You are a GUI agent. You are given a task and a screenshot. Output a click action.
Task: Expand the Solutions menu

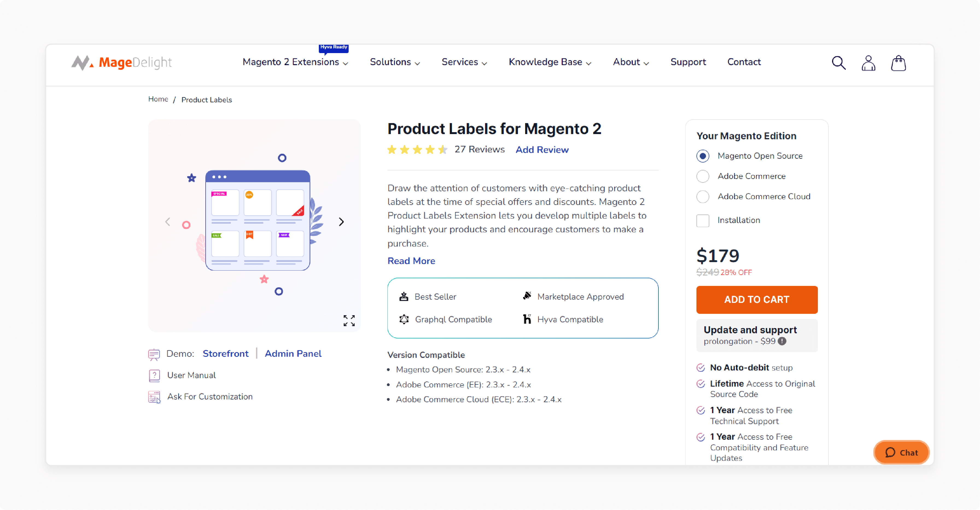pos(395,62)
